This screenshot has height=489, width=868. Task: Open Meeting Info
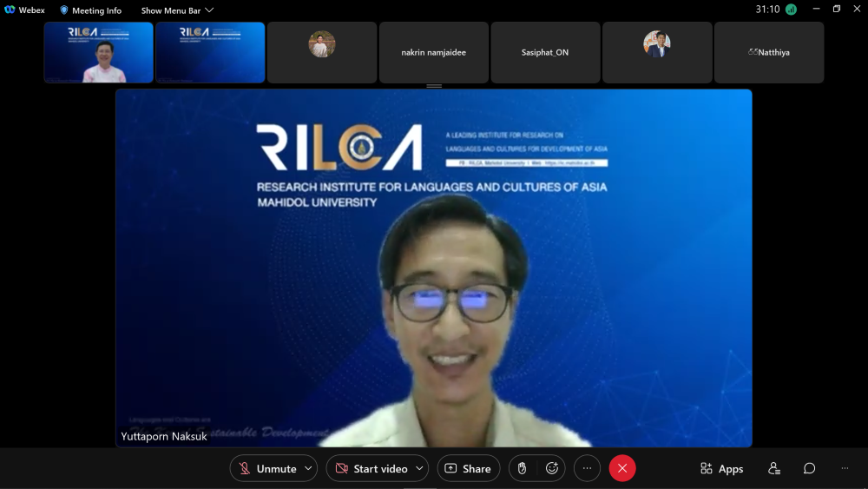coord(90,10)
